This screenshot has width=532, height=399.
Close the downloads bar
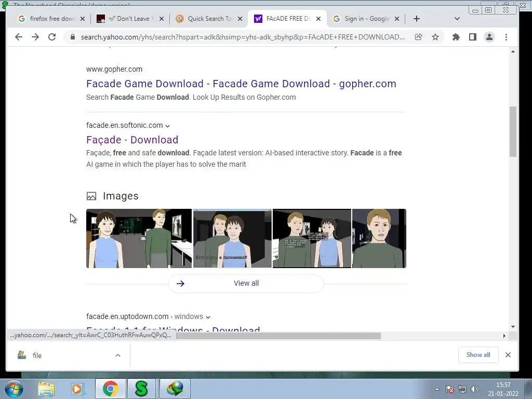tap(508, 355)
